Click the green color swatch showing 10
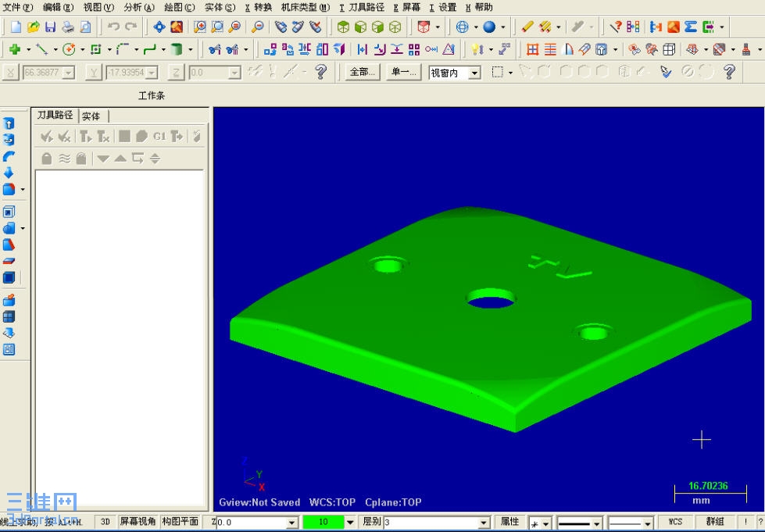765x532 pixels. (x=323, y=523)
